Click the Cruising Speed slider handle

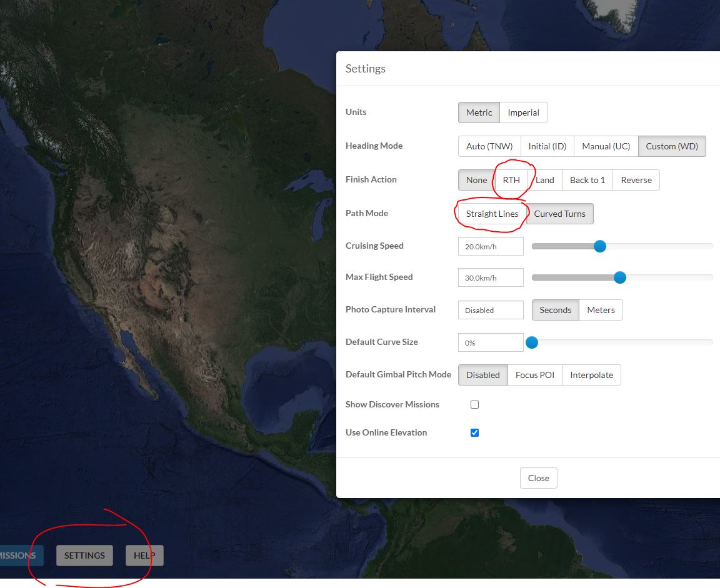(x=600, y=246)
